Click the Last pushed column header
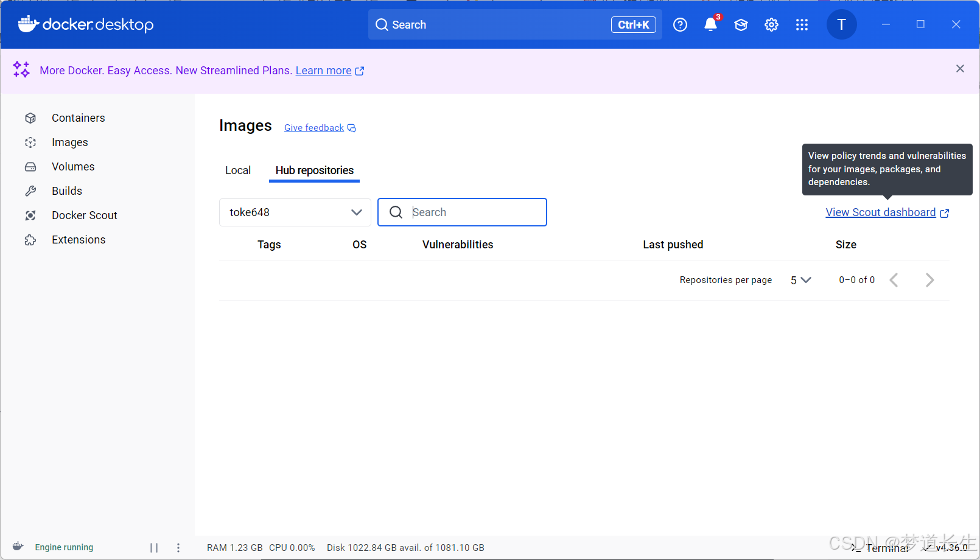The image size is (980, 560). (x=673, y=245)
